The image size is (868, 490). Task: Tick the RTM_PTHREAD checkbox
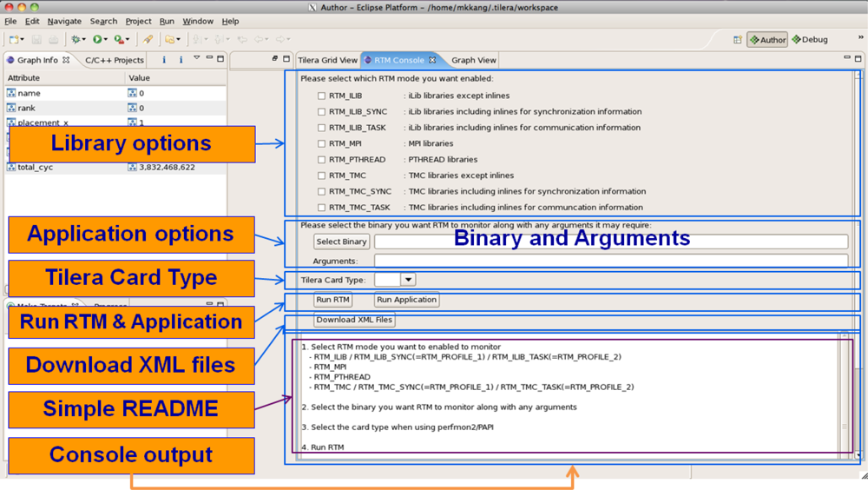click(x=321, y=160)
